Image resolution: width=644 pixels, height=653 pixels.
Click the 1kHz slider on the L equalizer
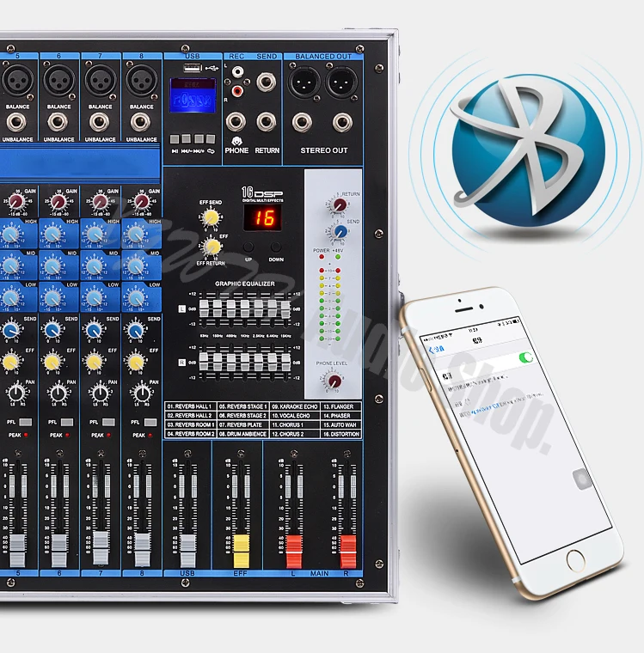pos(245,309)
